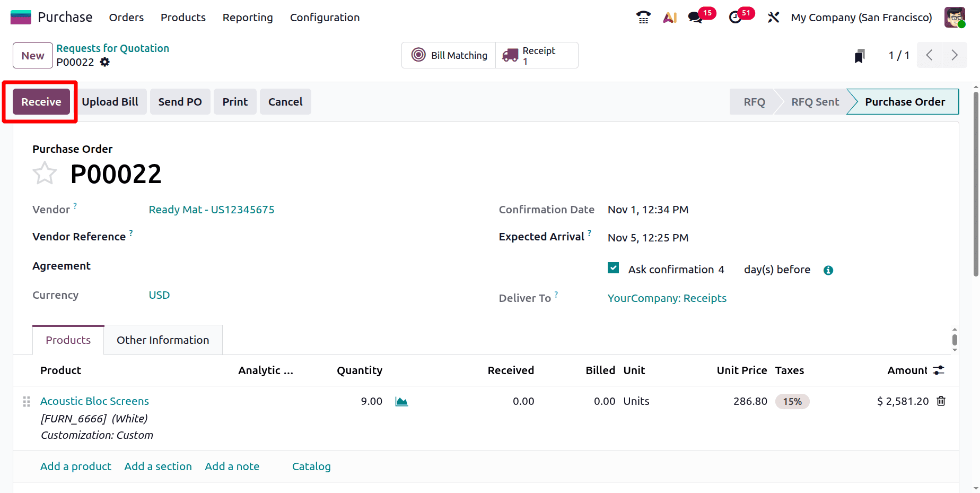Image resolution: width=980 pixels, height=493 pixels.
Task: Toggle the favorite star on P00022
Action: (x=45, y=172)
